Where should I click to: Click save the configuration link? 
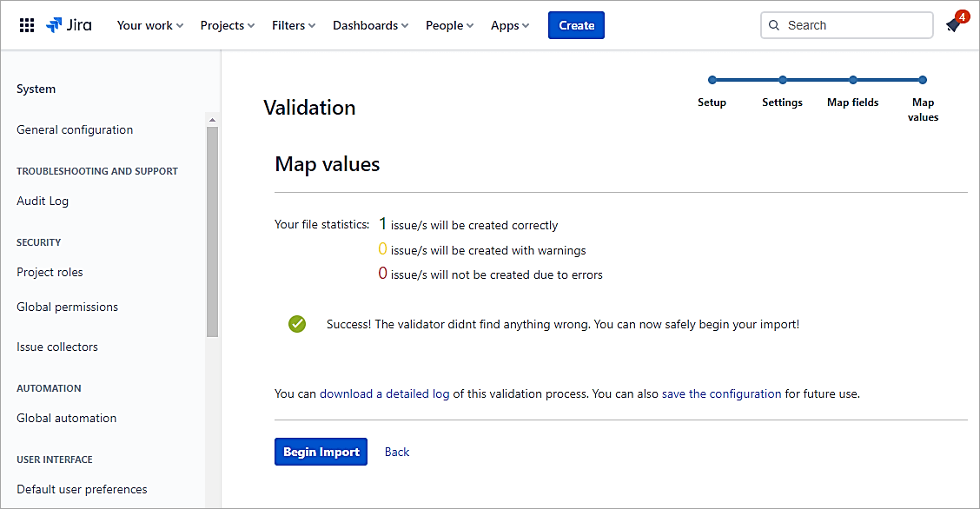point(721,393)
